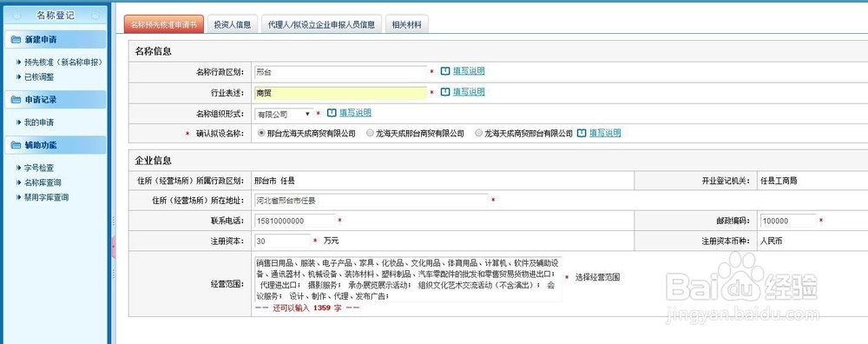This screenshot has height=344, width=868.
Task: Click arrow icon beside 已核调整
Action: click(x=19, y=77)
